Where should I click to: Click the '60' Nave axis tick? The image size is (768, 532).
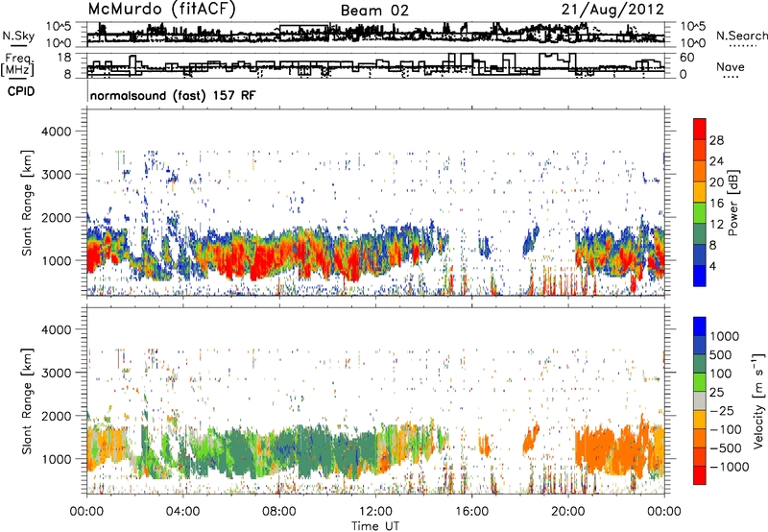[x=687, y=58]
